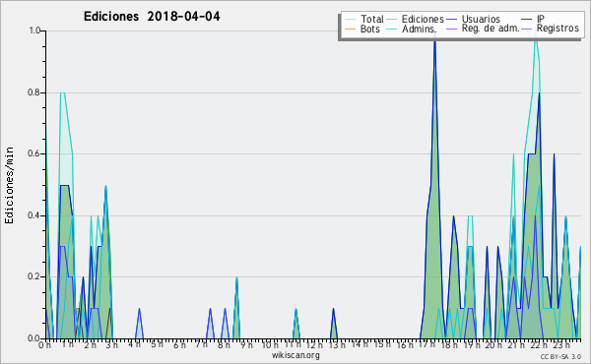Click the '23 h' x-axis label

coord(560,344)
